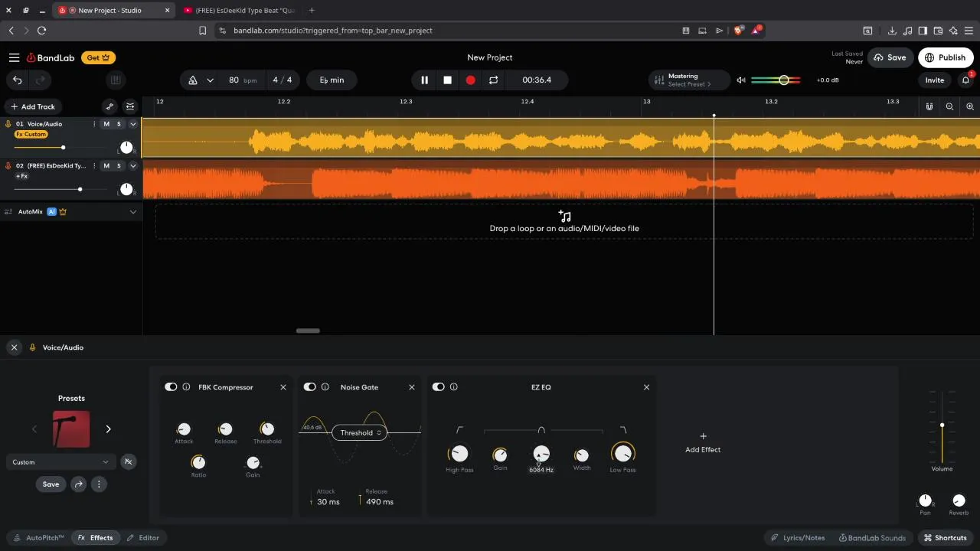Click the 80 bpm tempo field
This screenshot has width=980, height=551.
[242, 80]
